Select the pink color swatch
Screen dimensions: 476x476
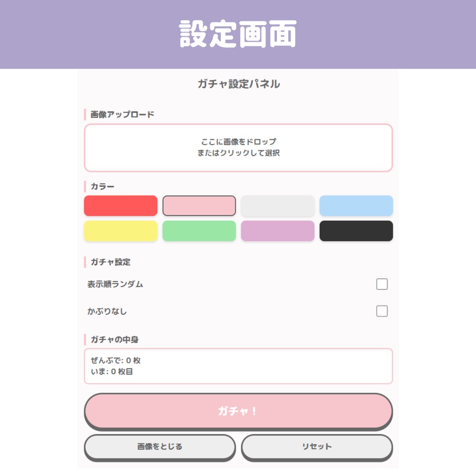pyautogui.click(x=199, y=205)
